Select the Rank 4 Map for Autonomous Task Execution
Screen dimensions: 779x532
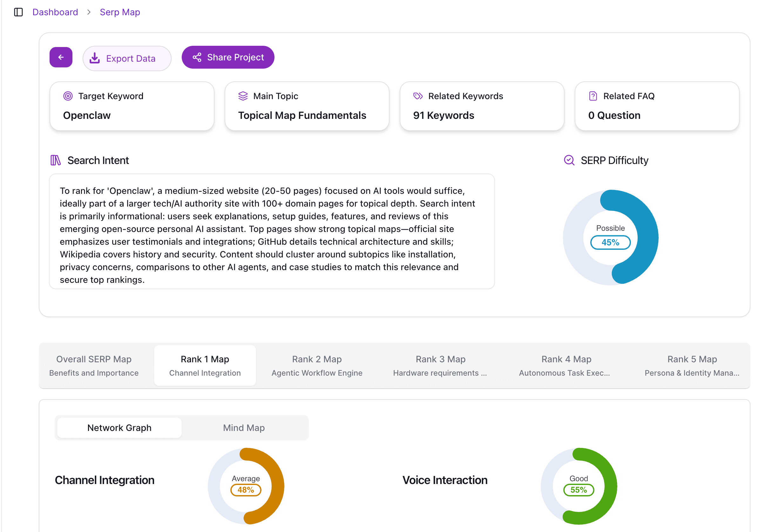click(x=566, y=365)
